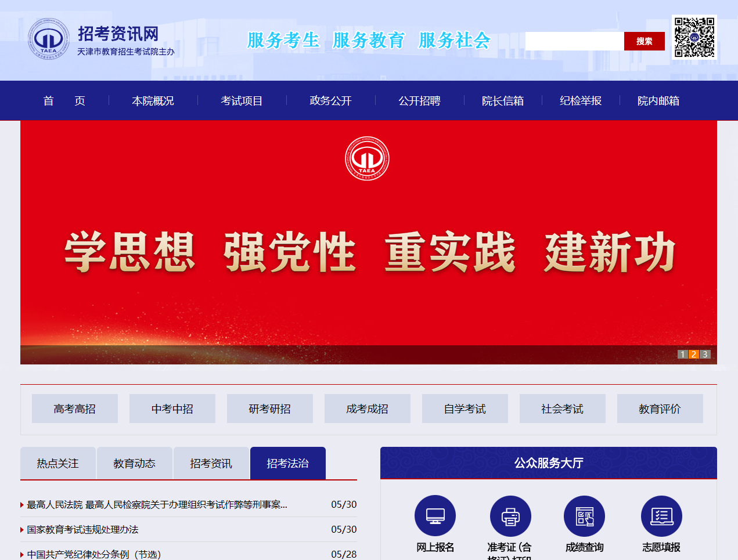Click inside the search input field

pyautogui.click(x=575, y=41)
